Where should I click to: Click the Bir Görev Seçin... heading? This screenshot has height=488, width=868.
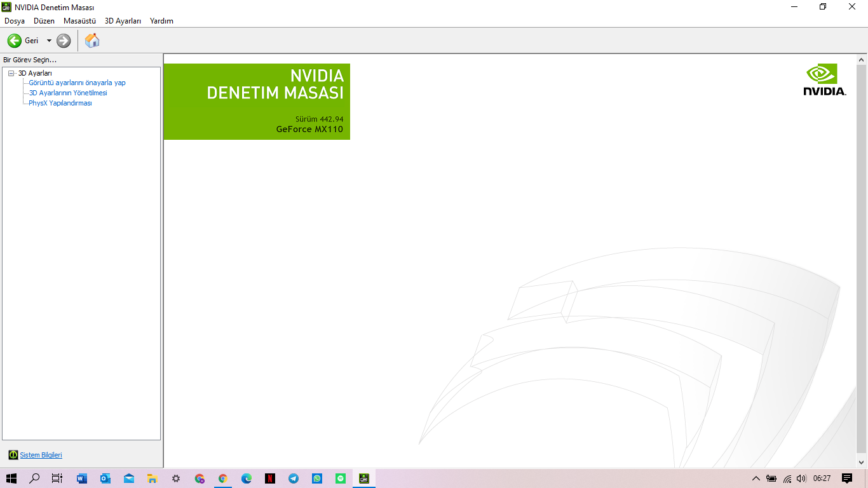click(x=30, y=60)
